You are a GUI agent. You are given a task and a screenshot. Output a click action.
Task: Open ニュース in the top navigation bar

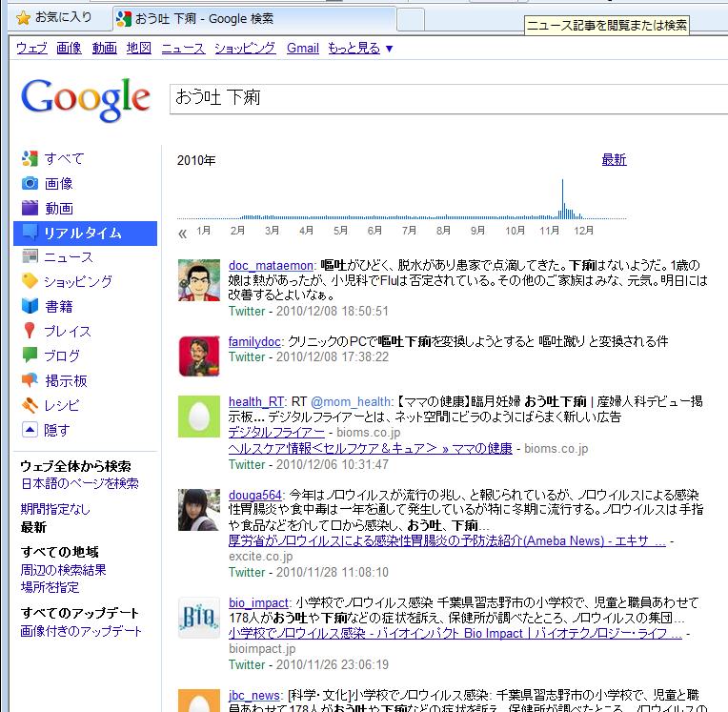(183, 48)
